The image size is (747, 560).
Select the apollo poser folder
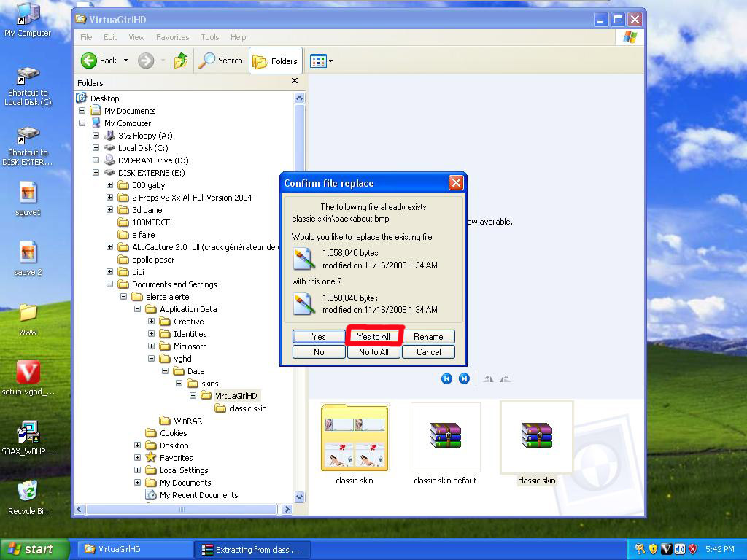pos(153,259)
